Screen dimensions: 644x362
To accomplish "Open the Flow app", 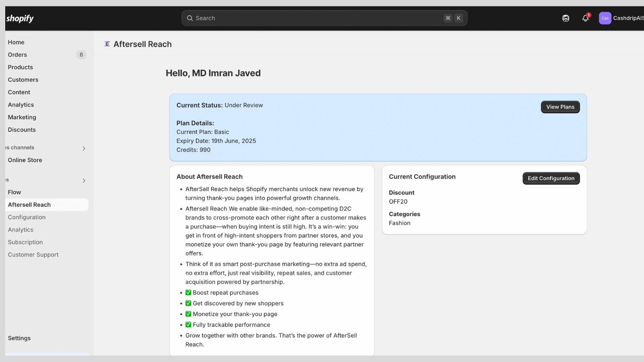I will tap(14, 192).
